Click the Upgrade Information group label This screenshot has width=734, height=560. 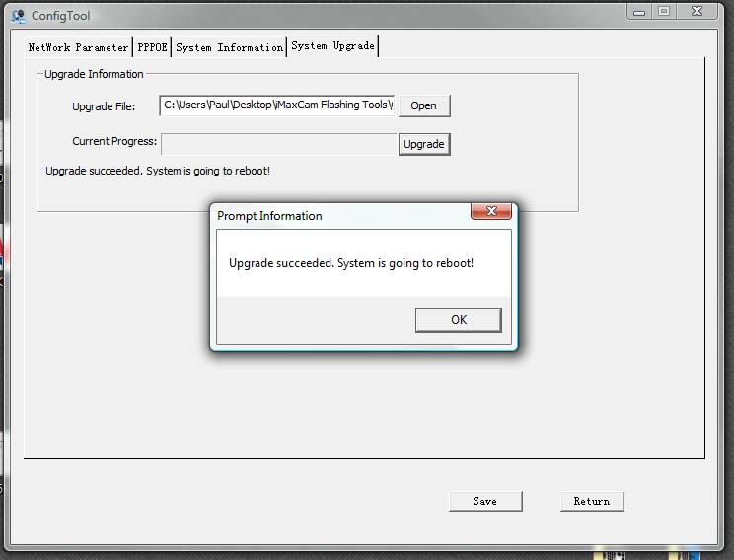point(94,74)
